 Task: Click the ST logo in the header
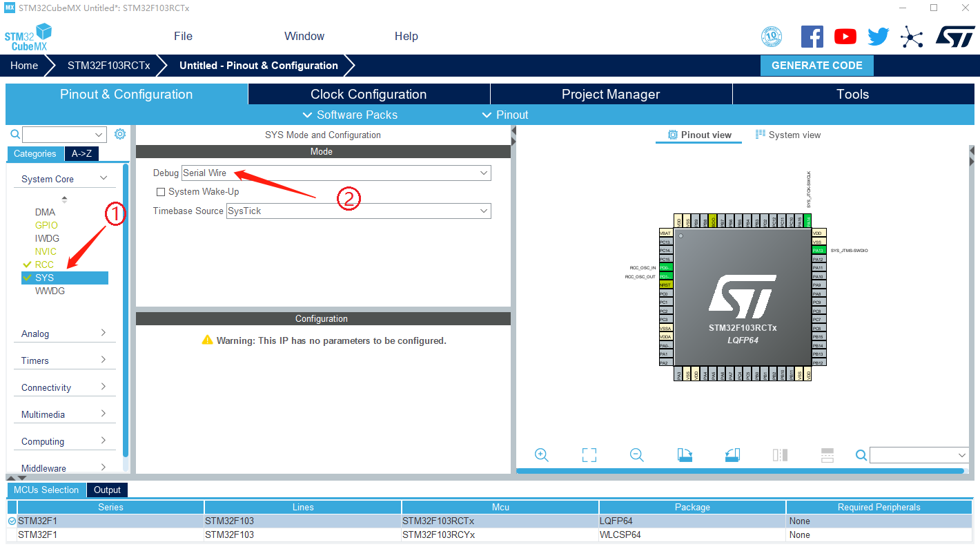coord(956,37)
